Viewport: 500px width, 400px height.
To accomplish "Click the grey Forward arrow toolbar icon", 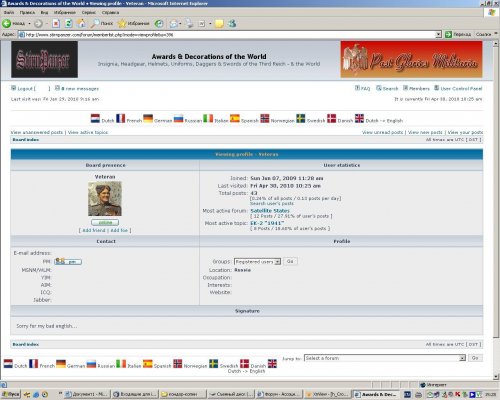I will [38, 23].
